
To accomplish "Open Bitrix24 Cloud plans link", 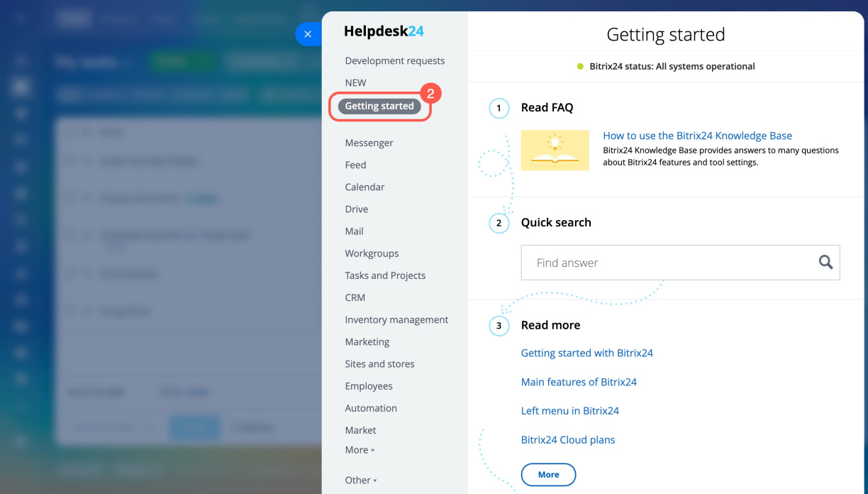I will pos(567,440).
